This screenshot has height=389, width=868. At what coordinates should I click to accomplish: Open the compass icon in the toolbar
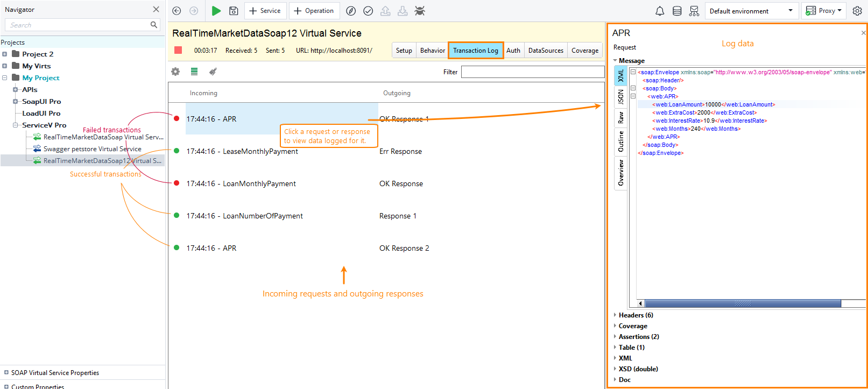[x=351, y=11]
